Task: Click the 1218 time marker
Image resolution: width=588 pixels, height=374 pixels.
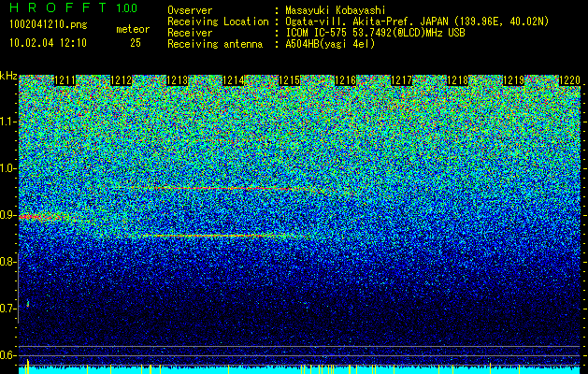Action: (457, 80)
